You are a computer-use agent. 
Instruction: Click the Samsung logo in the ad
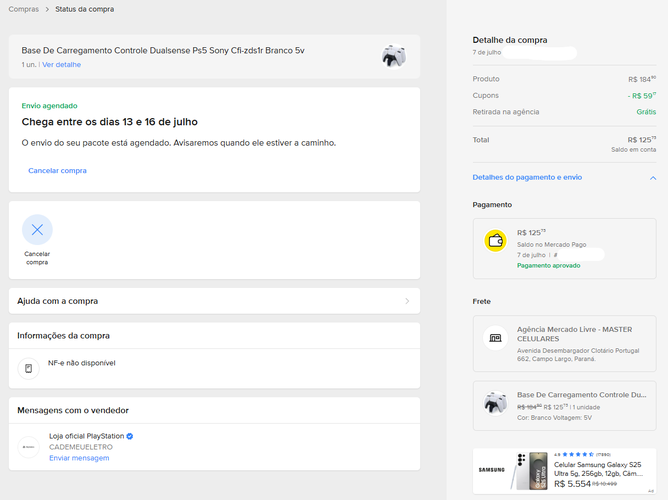pos(492,470)
